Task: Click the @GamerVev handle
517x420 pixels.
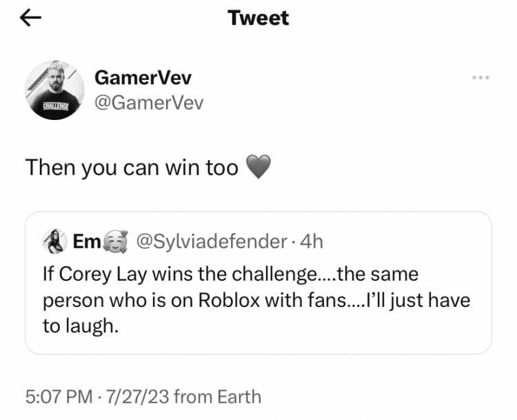Action: [x=149, y=103]
